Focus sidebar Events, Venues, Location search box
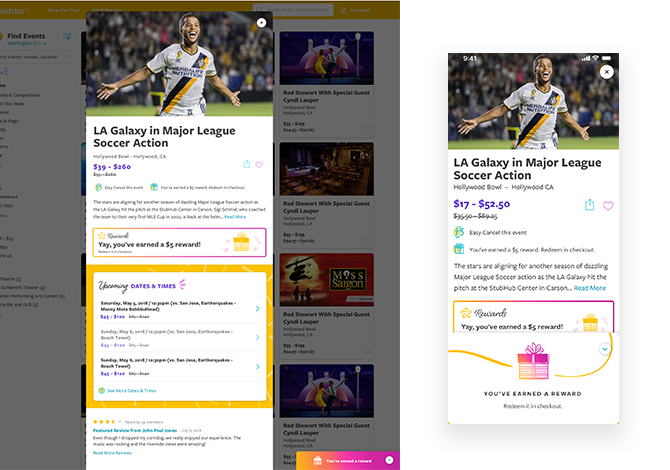Viewport: 670px width, 470px height. pos(35,57)
